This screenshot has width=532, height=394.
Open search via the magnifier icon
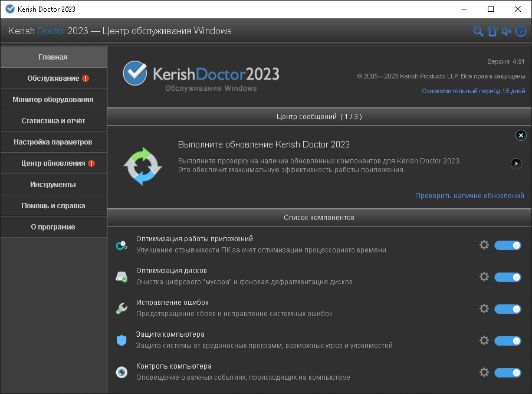(x=478, y=32)
